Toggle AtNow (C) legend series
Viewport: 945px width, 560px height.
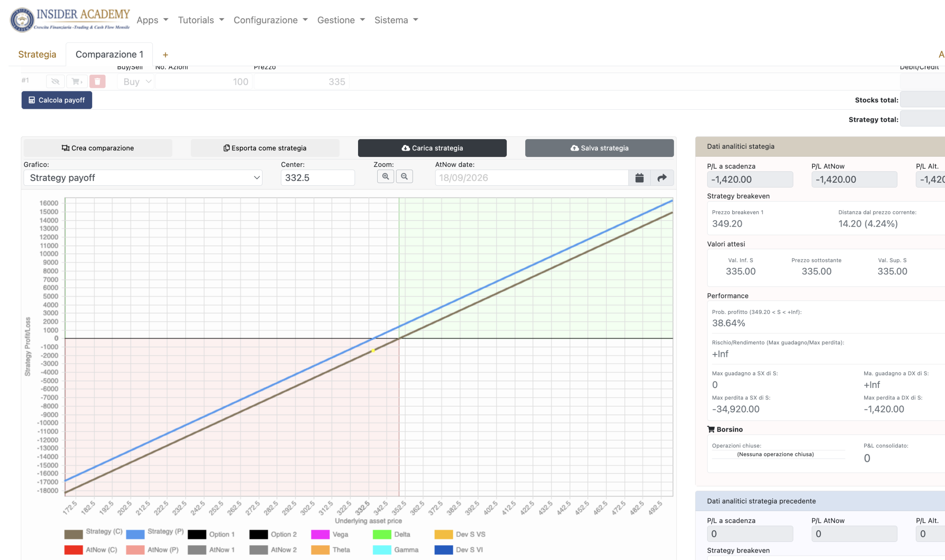coord(90,550)
